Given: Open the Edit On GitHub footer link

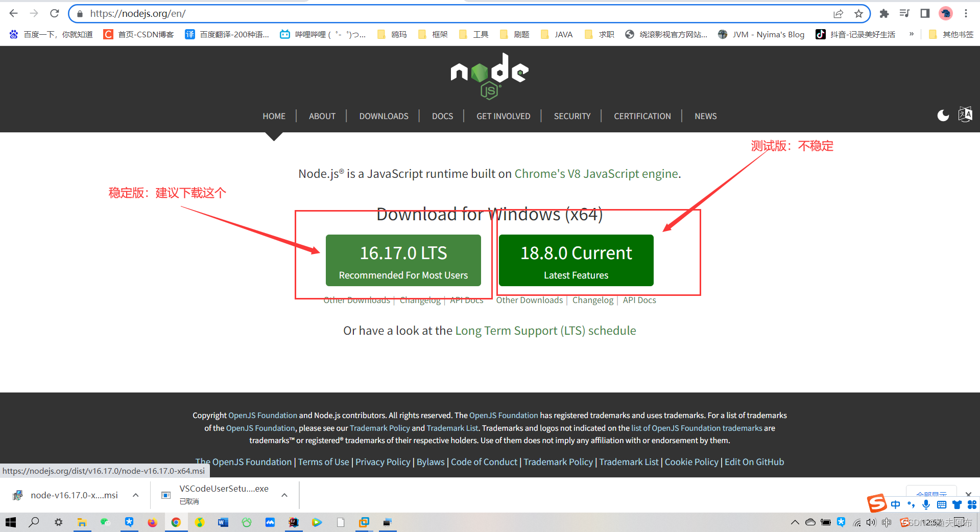Looking at the screenshot, I should [754, 462].
